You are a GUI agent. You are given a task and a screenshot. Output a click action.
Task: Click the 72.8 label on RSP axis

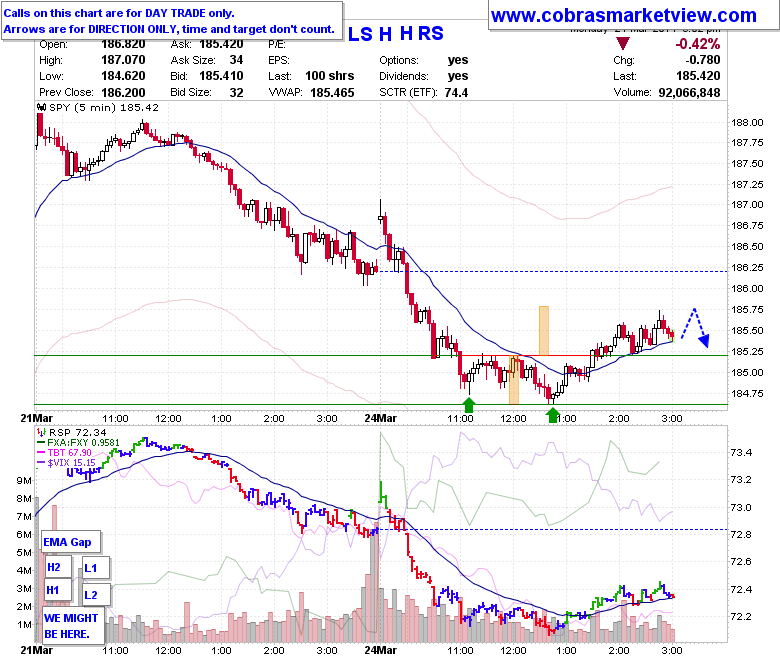741,535
